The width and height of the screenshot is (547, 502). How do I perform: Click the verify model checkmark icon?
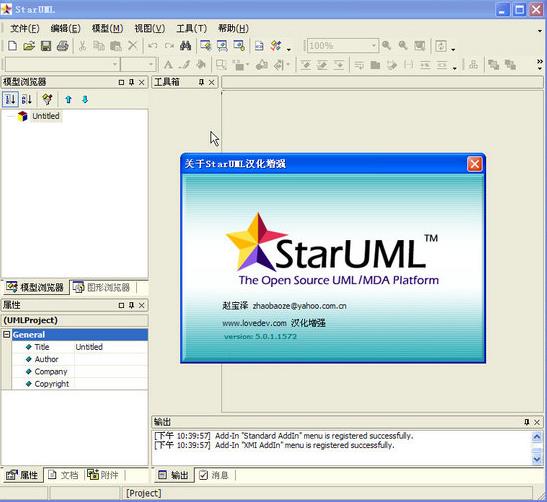point(276,46)
